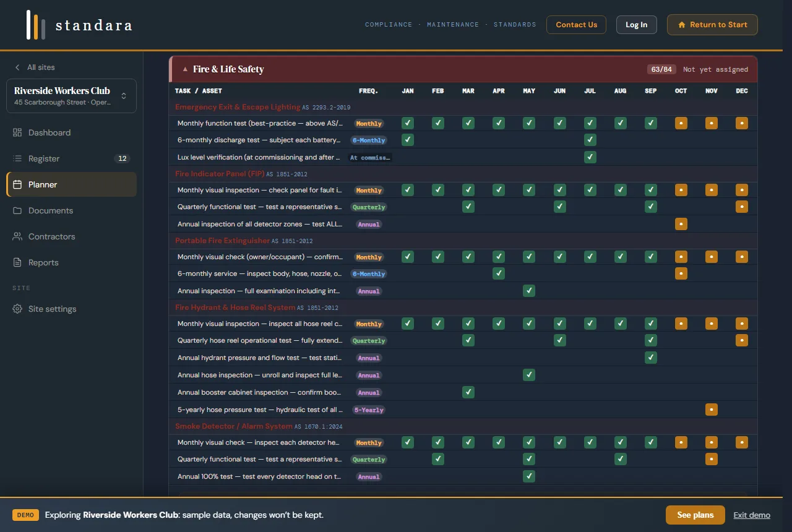Image resolution: width=792 pixels, height=532 pixels.
Task: Click the 63/84 progress badge
Action: pyautogui.click(x=661, y=69)
